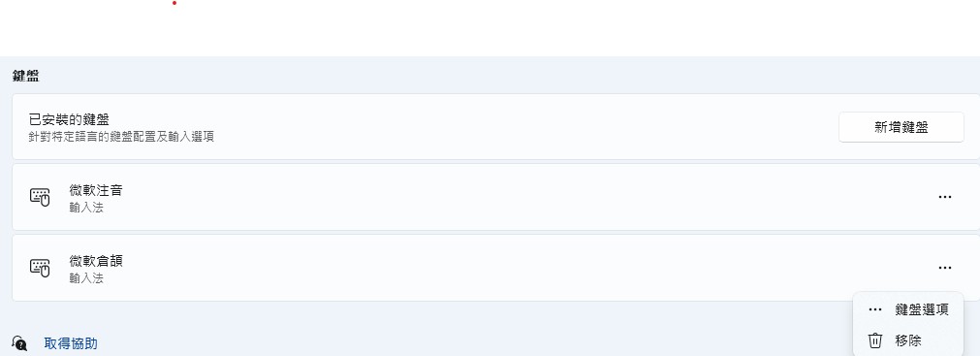Click the 輸入法 subtitle under 微軟倉頡
The image size is (980, 356).
click(x=86, y=278)
